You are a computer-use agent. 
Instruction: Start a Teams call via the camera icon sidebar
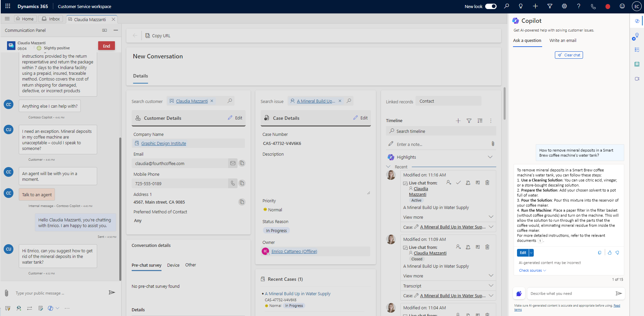coord(637,79)
